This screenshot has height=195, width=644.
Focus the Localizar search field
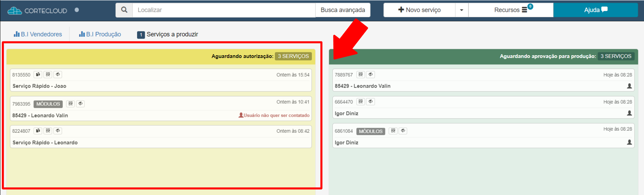coord(224,10)
